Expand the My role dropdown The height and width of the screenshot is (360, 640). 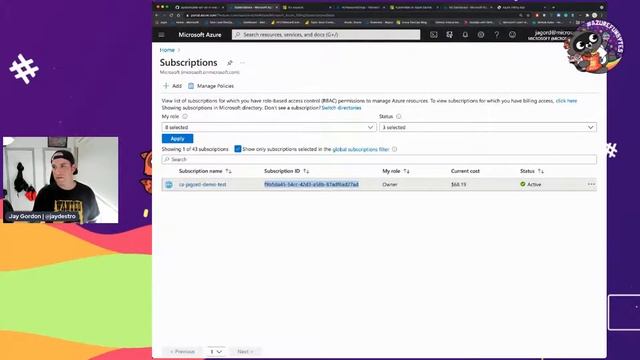269,127
